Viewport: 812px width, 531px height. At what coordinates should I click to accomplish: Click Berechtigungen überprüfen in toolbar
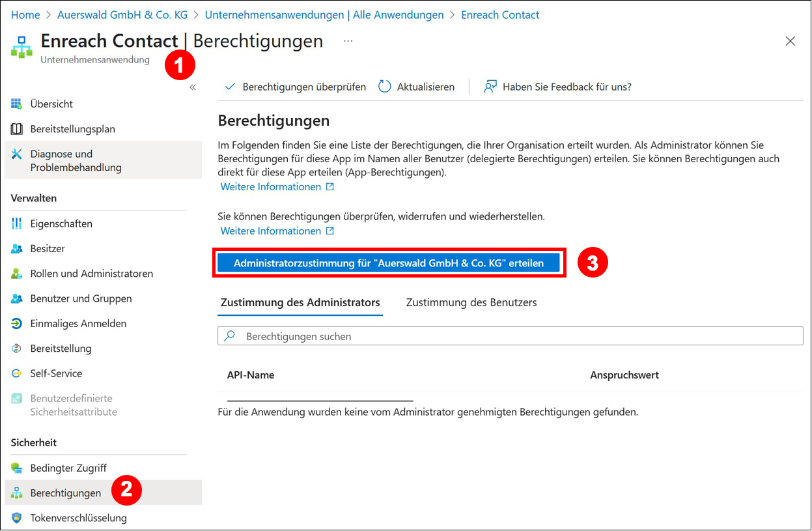[295, 87]
